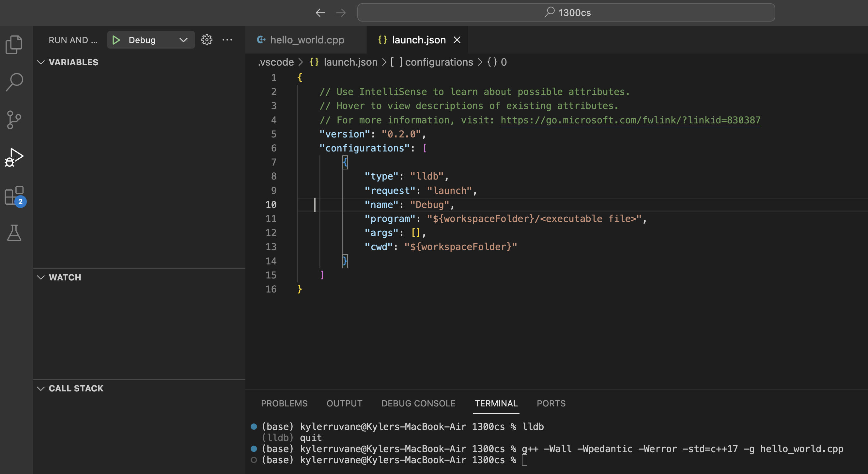Switch to the hello_world.cpp tab
The height and width of the screenshot is (474, 868).
point(306,40)
